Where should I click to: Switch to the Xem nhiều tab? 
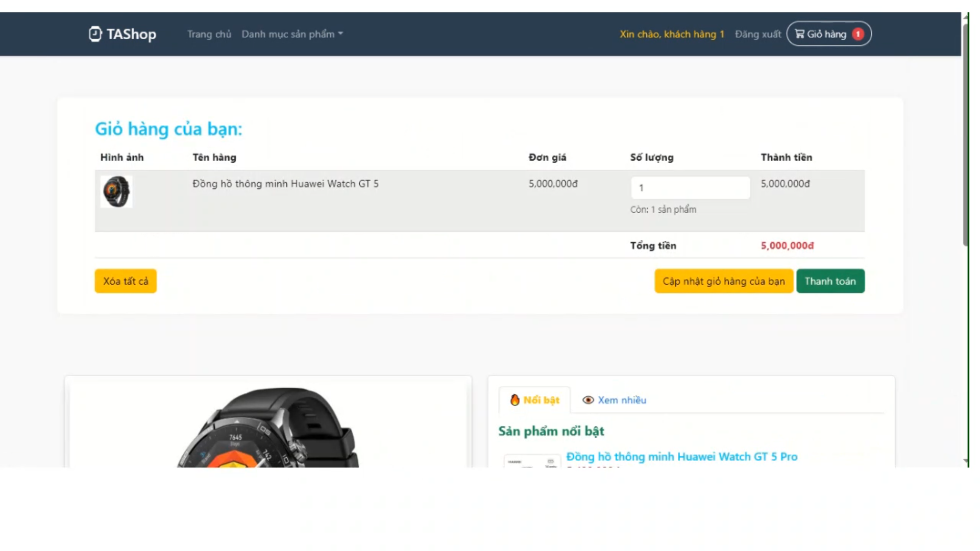[615, 400]
